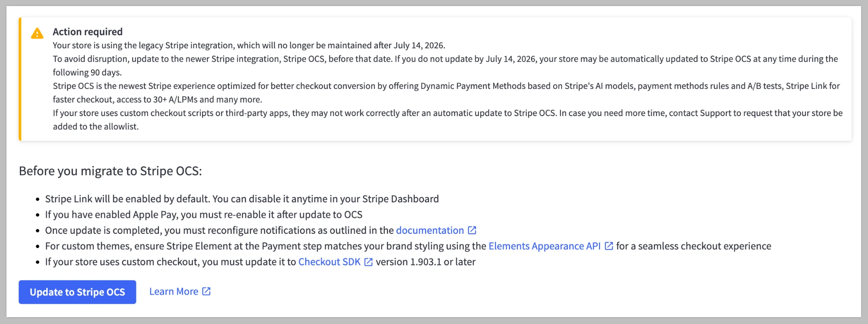Image resolution: width=868 pixels, height=324 pixels.
Task: Open the Elements Appearance API link
Action: pos(545,246)
